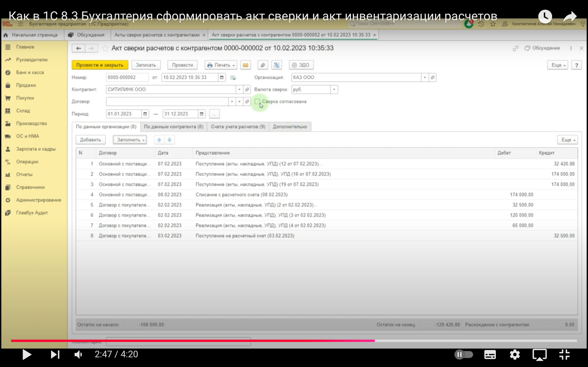Image resolution: width=588 pixels, height=367 pixels.
Task: Open Зарплата и кадры section
Action: pos(36,149)
